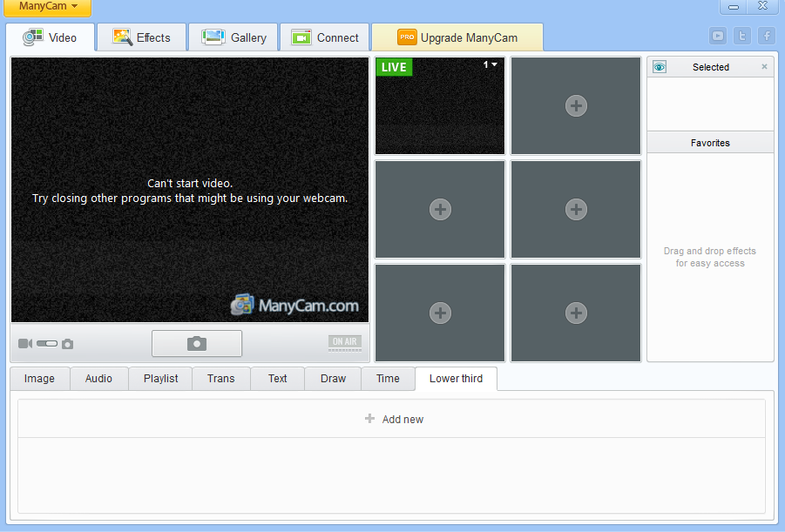Add a source in the top-right video slot
This screenshot has width=785, height=532.
tap(576, 106)
